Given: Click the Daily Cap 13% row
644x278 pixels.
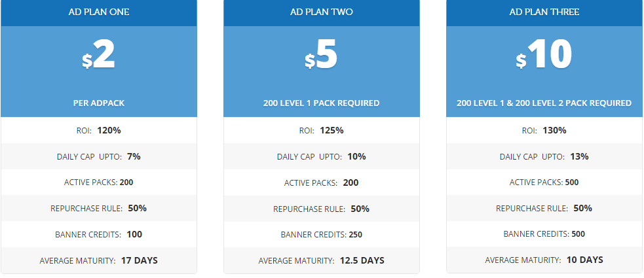Looking at the screenshot, I should coord(544,156).
